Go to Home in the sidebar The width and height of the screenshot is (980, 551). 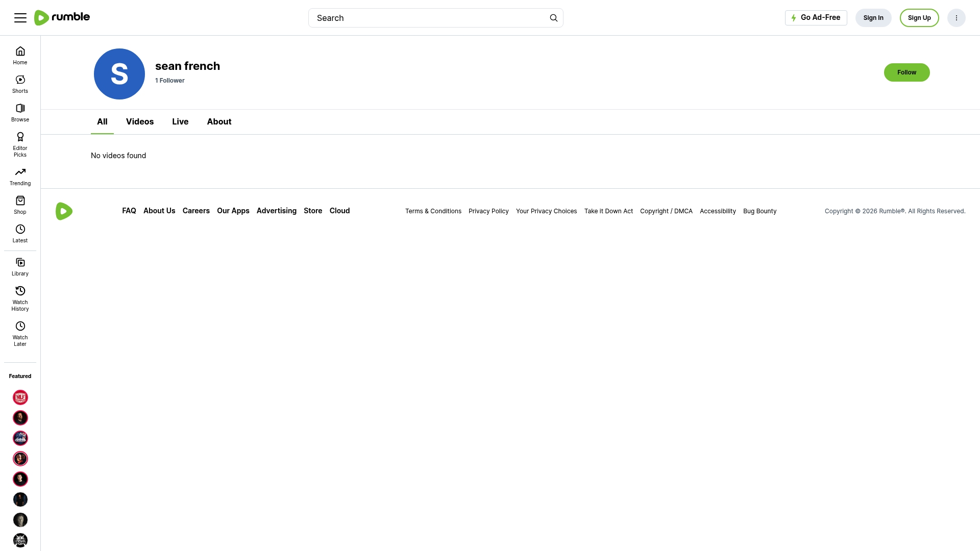coord(20,56)
